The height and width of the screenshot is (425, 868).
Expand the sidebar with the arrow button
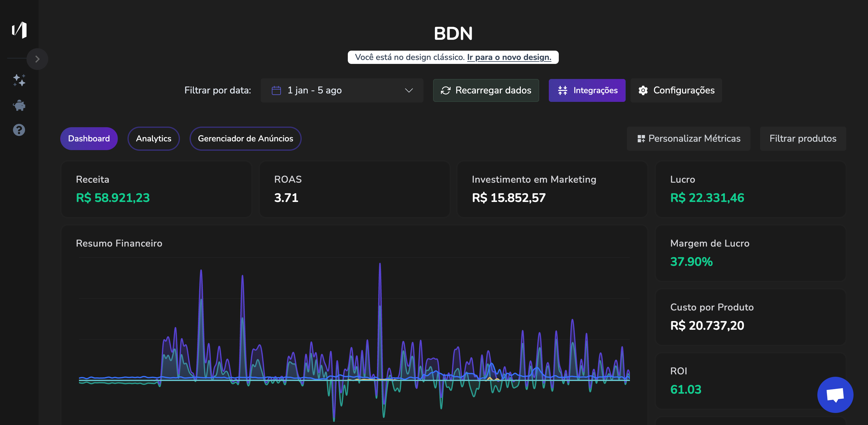click(x=37, y=59)
